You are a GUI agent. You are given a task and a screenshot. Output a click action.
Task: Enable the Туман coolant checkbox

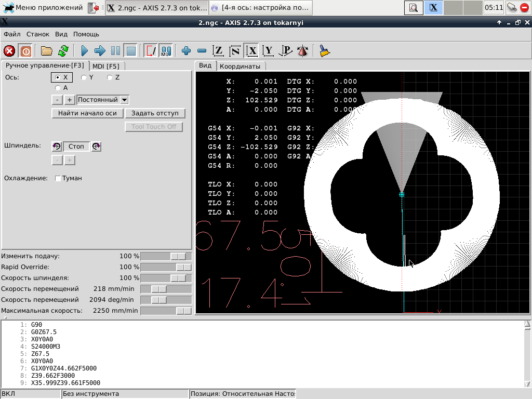[x=58, y=178]
